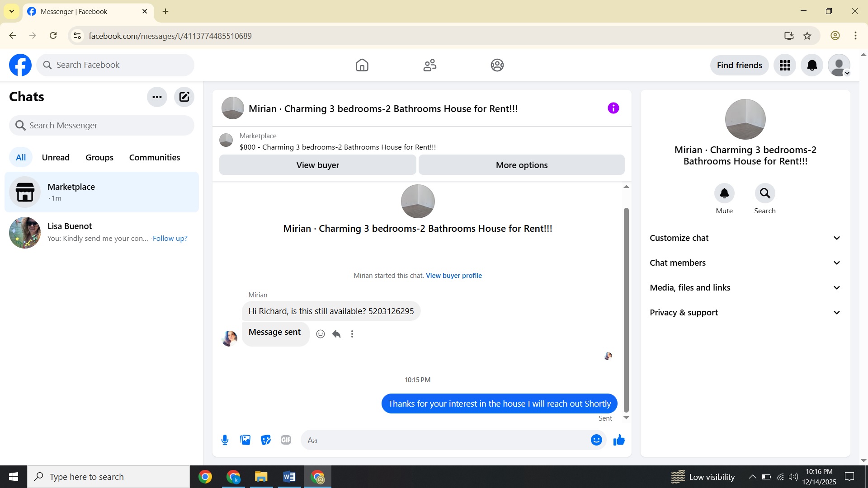868x488 pixels.
Task: Open new message compose icon
Action: pos(184,97)
